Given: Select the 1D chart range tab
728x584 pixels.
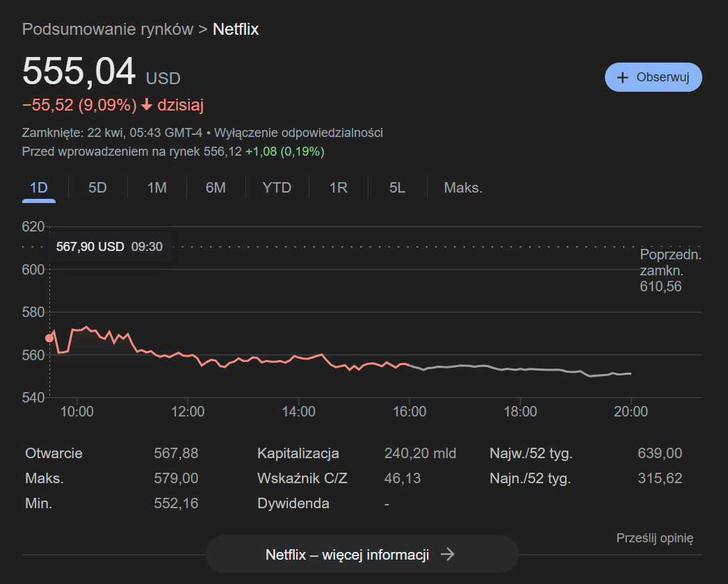Looking at the screenshot, I should (x=38, y=188).
